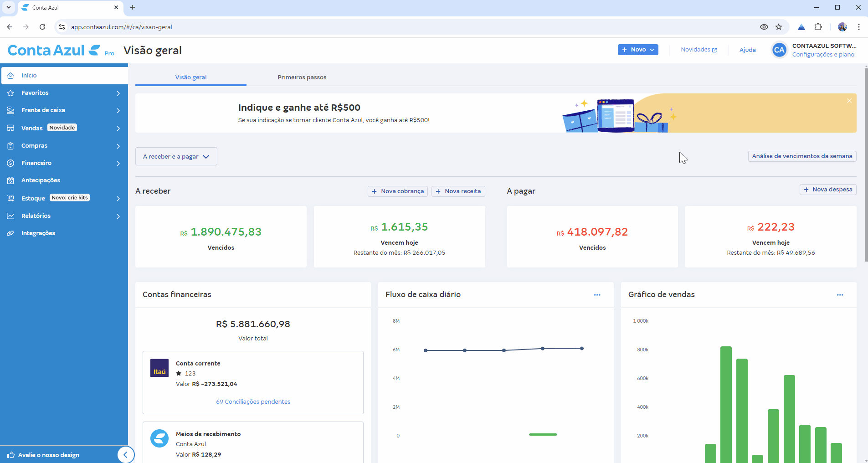The height and width of the screenshot is (463, 868).
Task: Click the Nova despesa button
Action: pyautogui.click(x=828, y=190)
